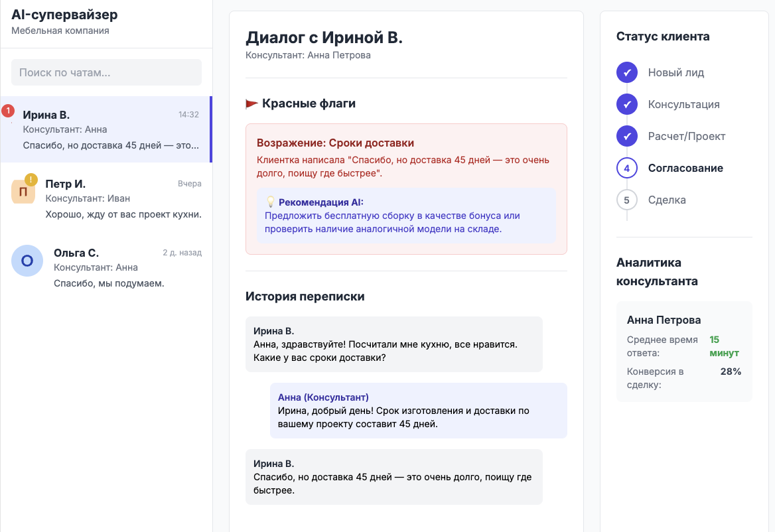The width and height of the screenshot is (775, 532).
Task: Click the Новый лид checkmark step circle
Action: (x=627, y=72)
